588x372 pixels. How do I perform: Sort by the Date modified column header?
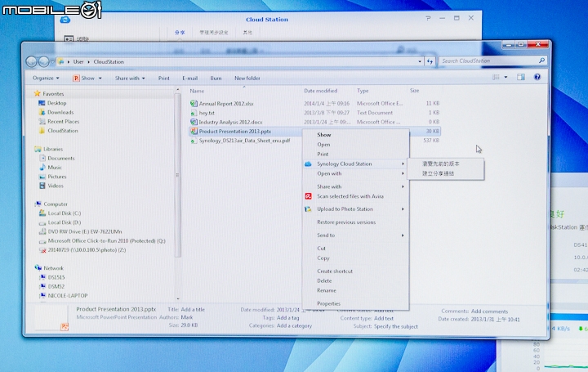coord(321,91)
